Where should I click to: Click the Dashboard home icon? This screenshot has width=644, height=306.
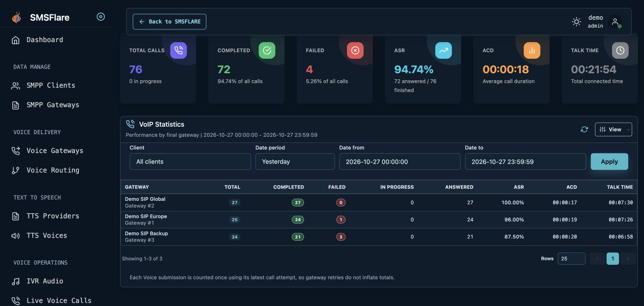pos(16,40)
